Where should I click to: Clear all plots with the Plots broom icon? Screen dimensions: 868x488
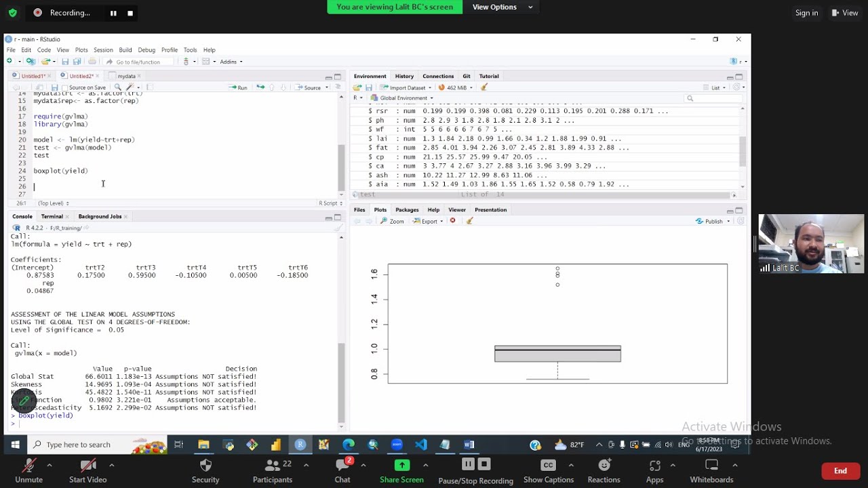coord(469,221)
